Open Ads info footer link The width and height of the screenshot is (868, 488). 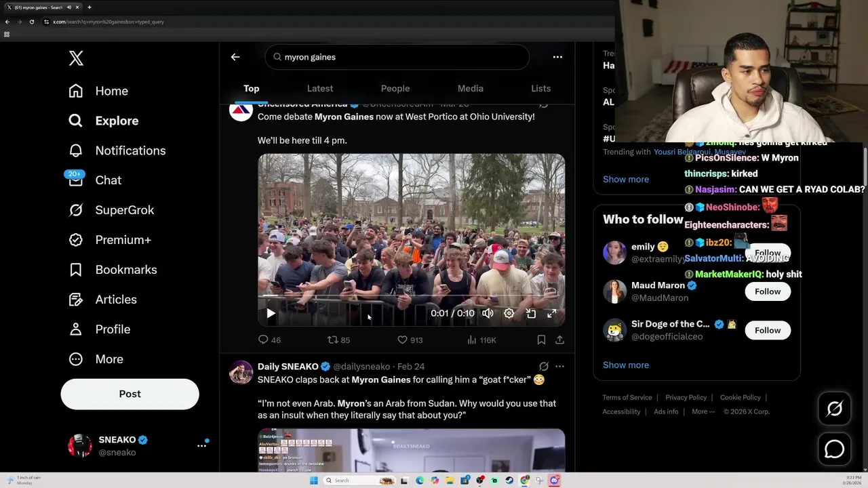pos(666,411)
